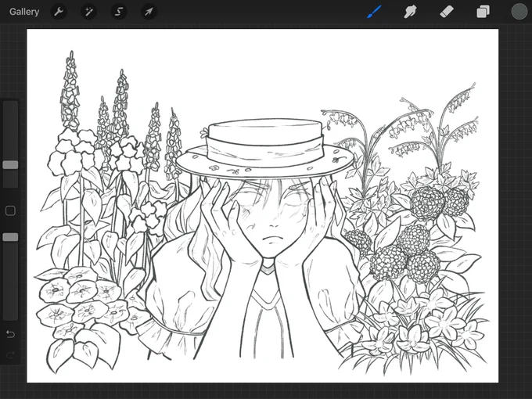This screenshot has height=399, width=532.
Task: Open the Selection tool
Action: click(x=119, y=12)
